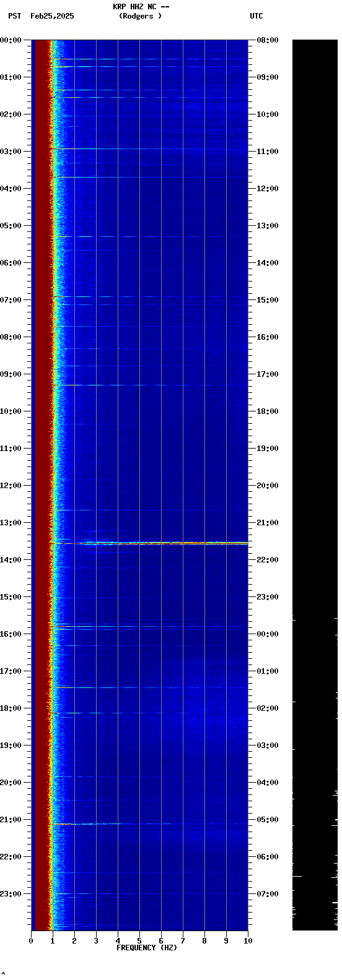
Task: Click 07:00 on the UTC axis
Action: coord(268,894)
